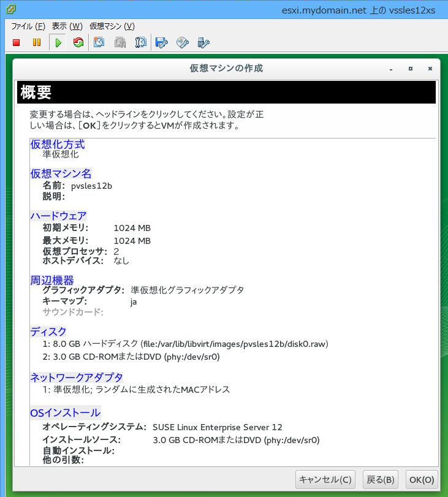This screenshot has height=497, width=448.
Task: Maximize the 仮想マシンの作成 dialog
Action: tap(411, 69)
